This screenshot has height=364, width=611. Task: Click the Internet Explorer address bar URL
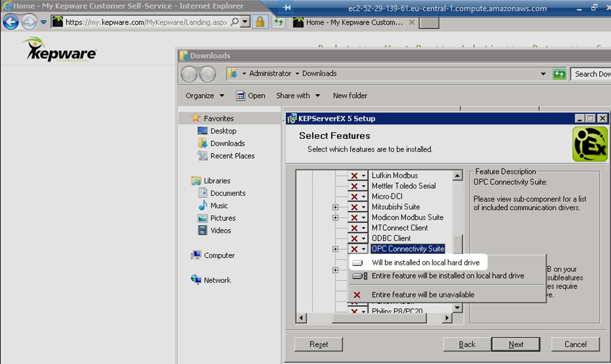[146, 22]
